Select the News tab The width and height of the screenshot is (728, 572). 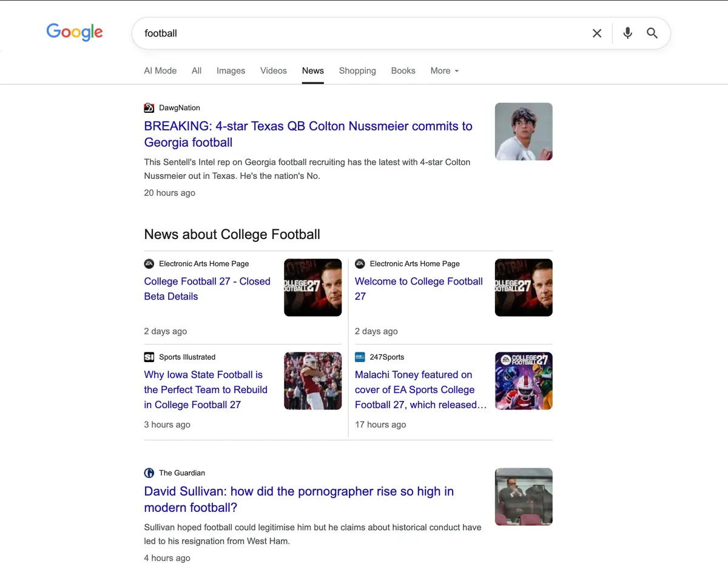tap(313, 71)
